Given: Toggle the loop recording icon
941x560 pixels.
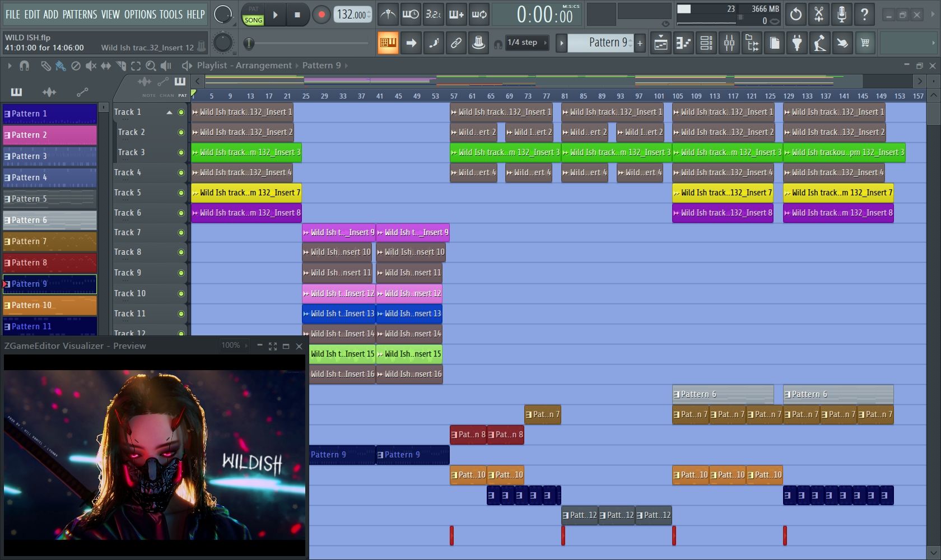Looking at the screenshot, I should tap(479, 15).
